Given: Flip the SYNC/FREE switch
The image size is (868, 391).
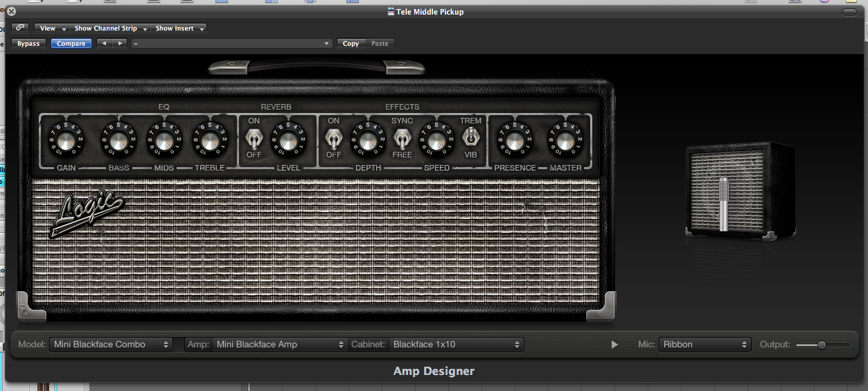Looking at the screenshot, I should coord(402,141).
